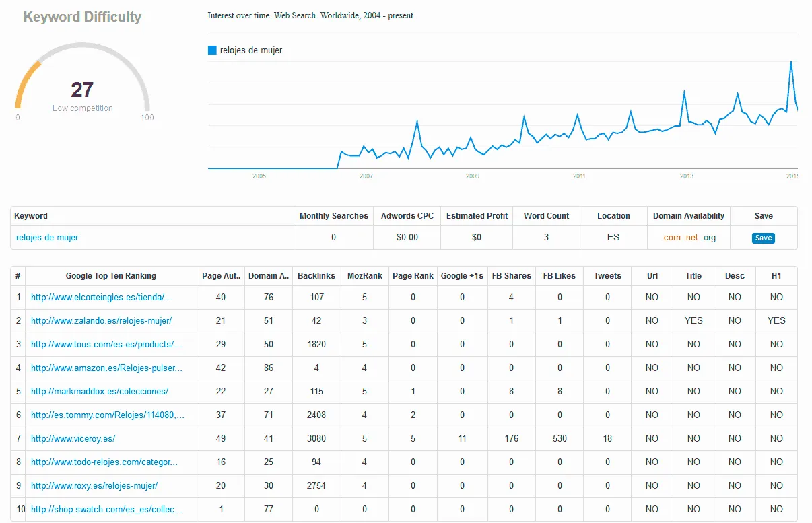The width and height of the screenshot is (812, 523).
Task: Open the es.tommy.com Relojes link
Action: click(108, 415)
